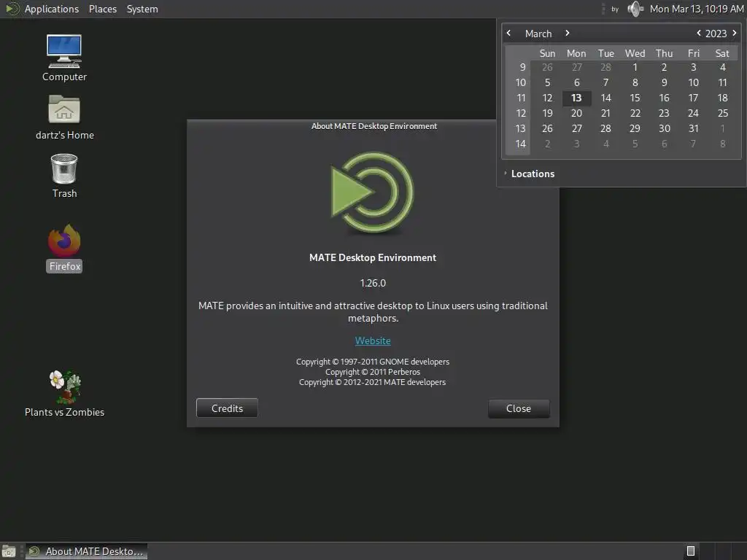Click the clock showing Mon Mar 13, 10:19 AM

[697, 9]
